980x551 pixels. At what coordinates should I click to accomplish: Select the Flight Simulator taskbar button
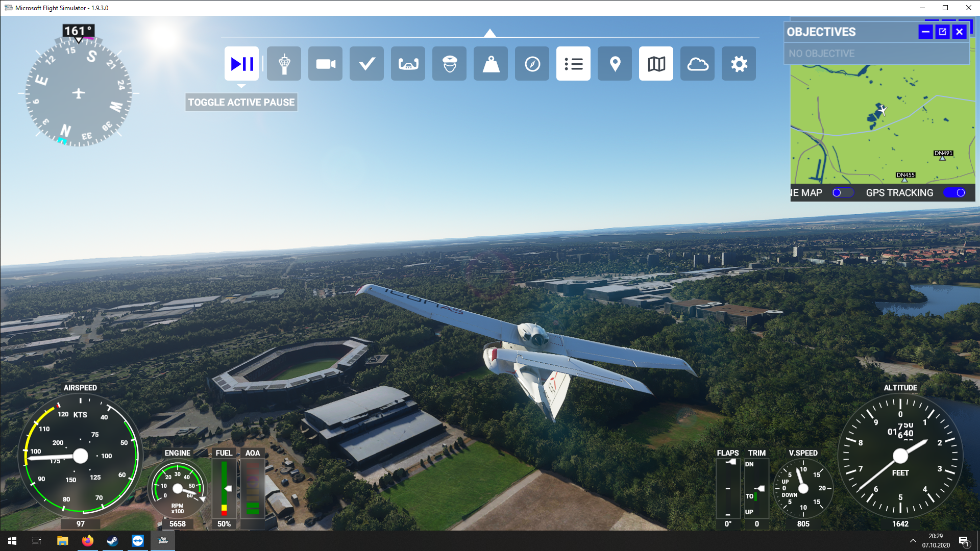[163, 541]
